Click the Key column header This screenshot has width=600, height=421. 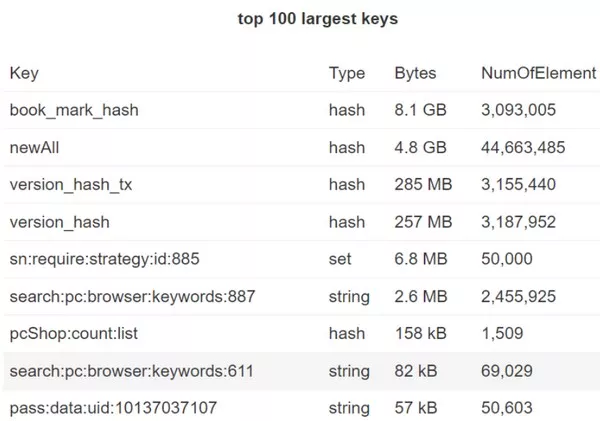(24, 73)
